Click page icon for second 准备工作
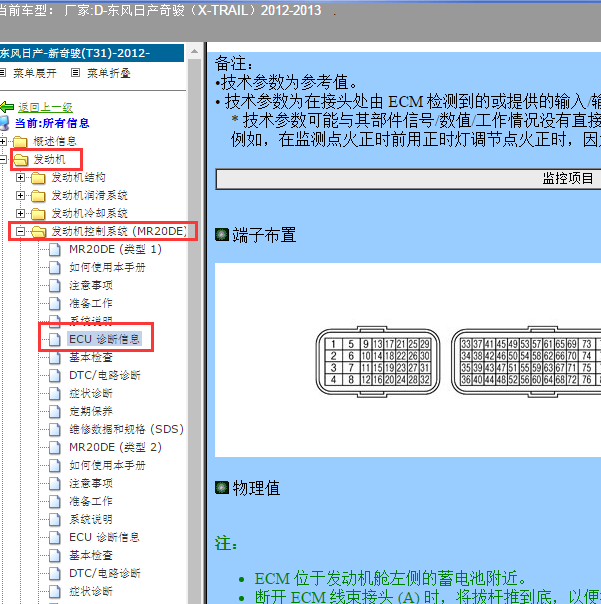Viewport: 601px width, 604px height. (55, 501)
